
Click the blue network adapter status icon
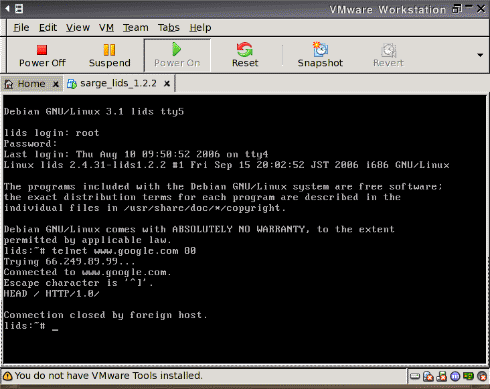[455, 377]
